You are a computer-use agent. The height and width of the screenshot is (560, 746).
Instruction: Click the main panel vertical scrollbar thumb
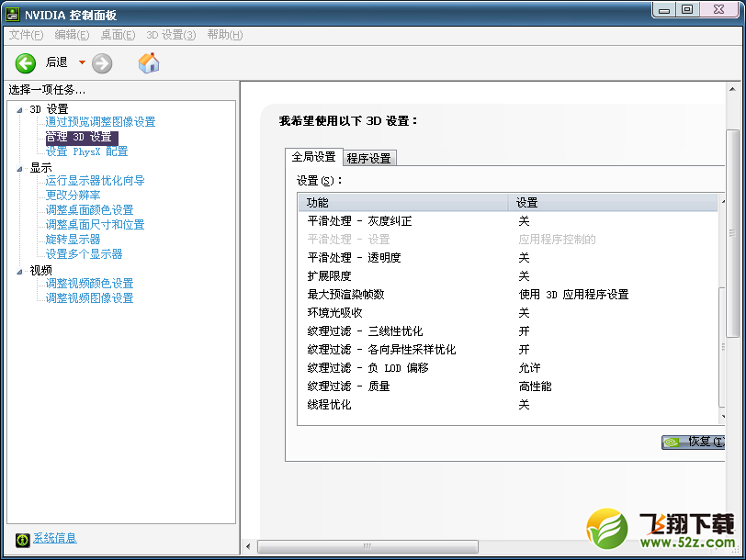[732, 233]
